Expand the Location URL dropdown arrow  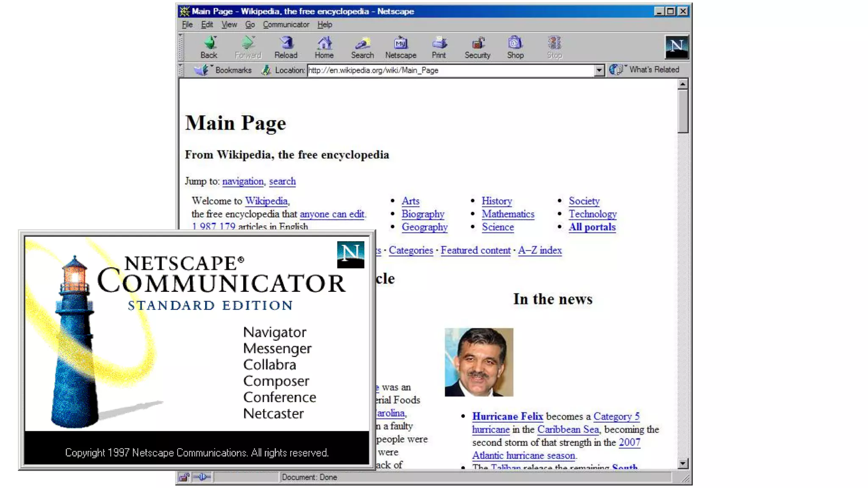(598, 70)
